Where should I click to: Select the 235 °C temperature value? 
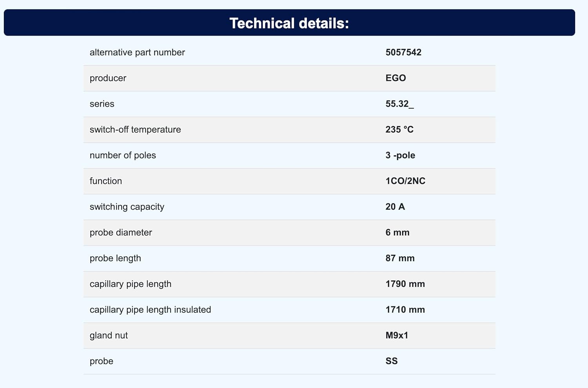[x=399, y=130]
